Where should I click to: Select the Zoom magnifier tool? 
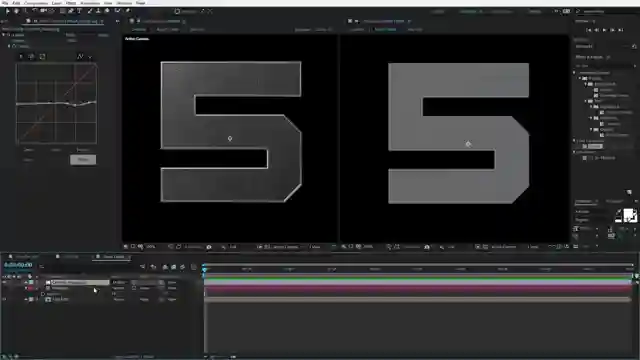(x=25, y=11)
